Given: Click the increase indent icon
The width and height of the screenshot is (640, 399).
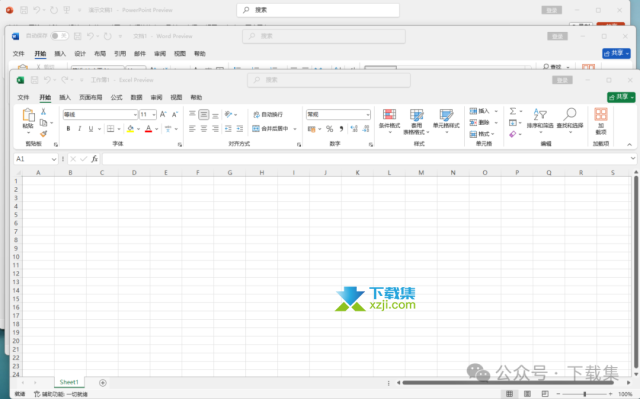Looking at the screenshot, I should coord(240,129).
